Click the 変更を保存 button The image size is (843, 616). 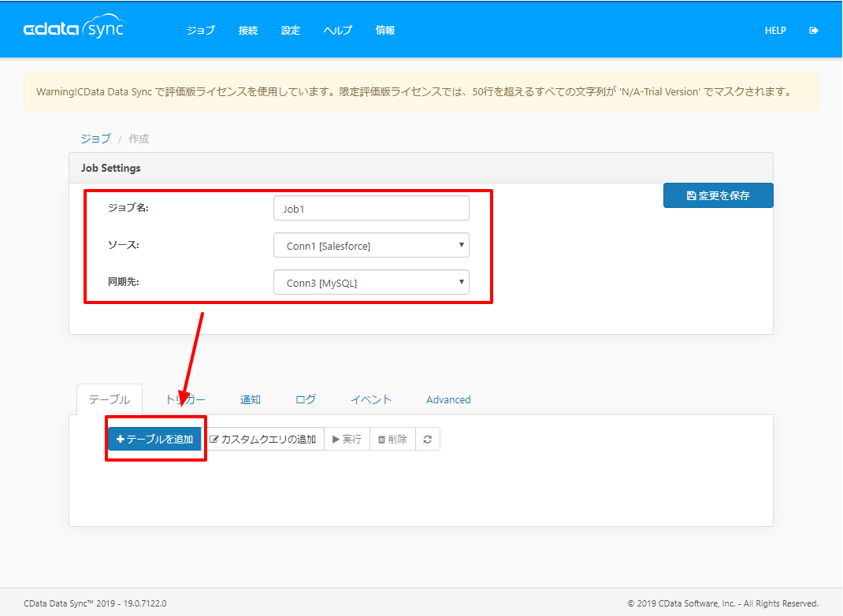pyautogui.click(x=719, y=195)
